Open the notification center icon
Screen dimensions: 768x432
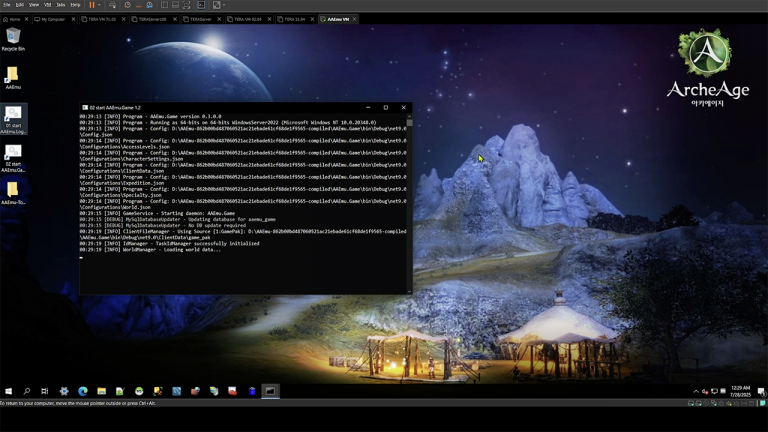(761, 391)
